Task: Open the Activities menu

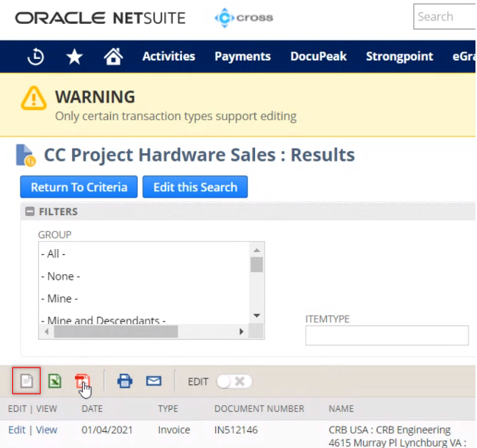Action: click(x=169, y=57)
